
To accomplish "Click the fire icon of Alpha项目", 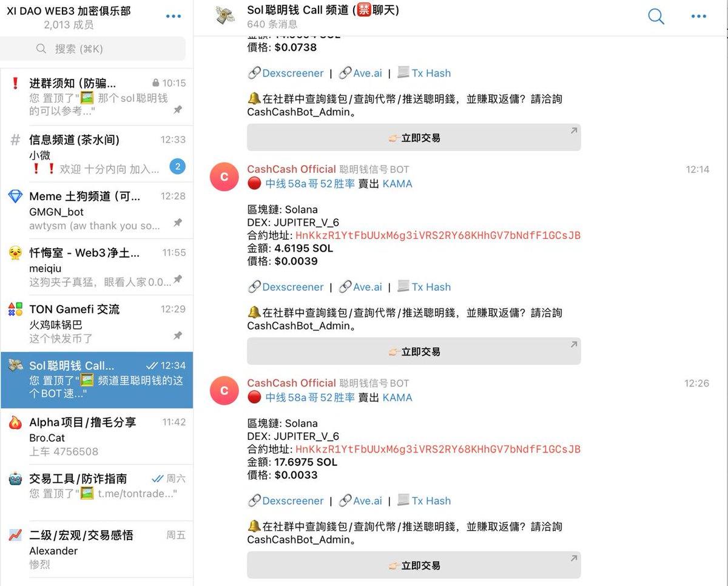I will pyautogui.click(x=15, y=422).
